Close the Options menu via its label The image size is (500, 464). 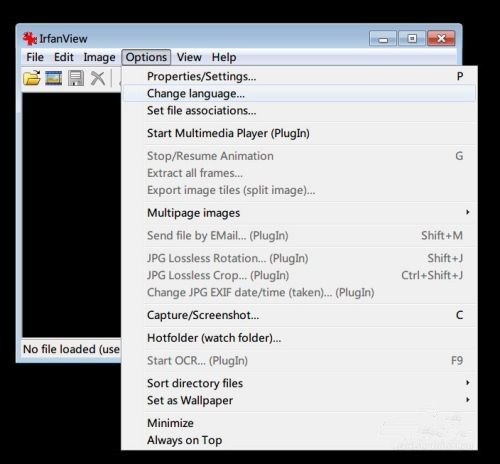pos(146,57)
